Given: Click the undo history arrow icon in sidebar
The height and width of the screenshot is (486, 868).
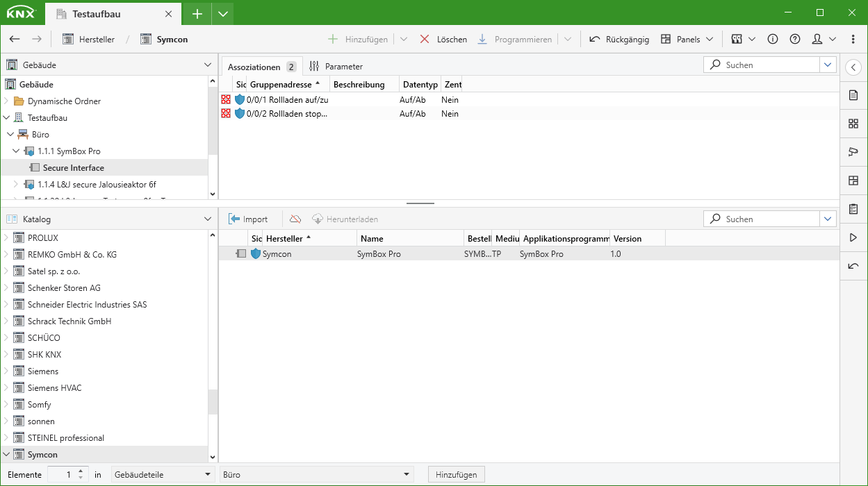Looking at the screenshot, I should pos(853,266).
